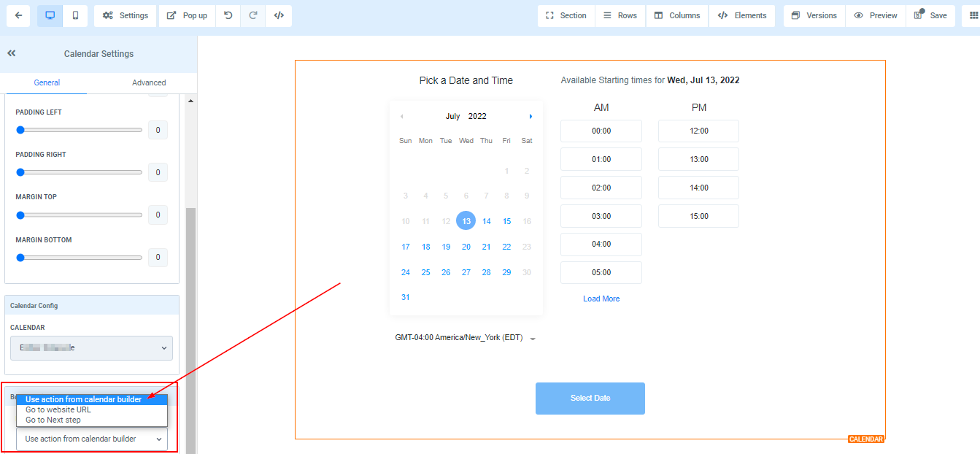
Task: Open the General tab
Action: pos(47,82)
